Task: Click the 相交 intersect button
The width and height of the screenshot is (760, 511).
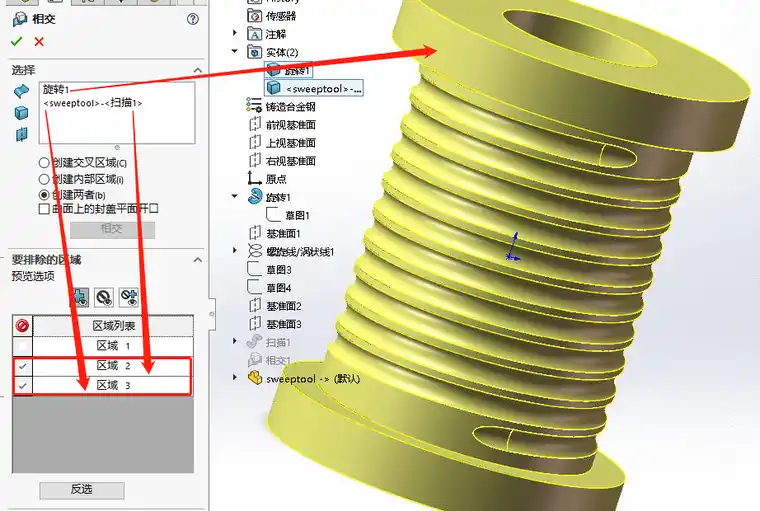Action: click(112, 229)
